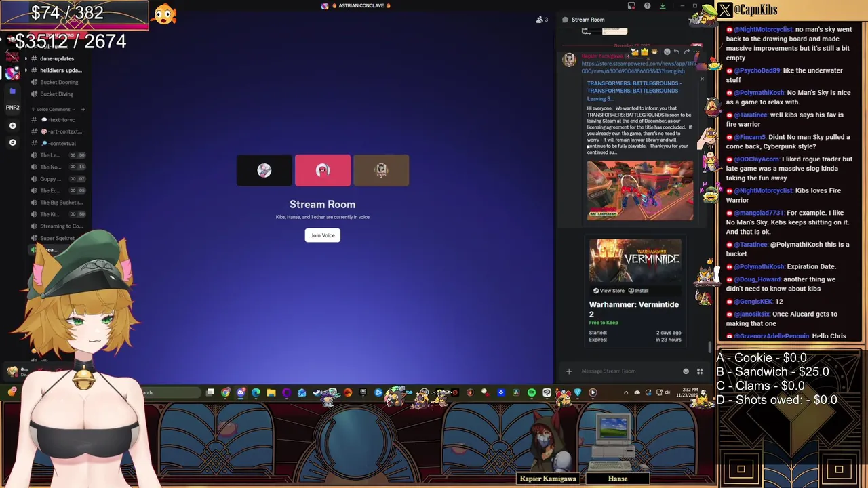Open the text-to-vc channel

[57, 120]
